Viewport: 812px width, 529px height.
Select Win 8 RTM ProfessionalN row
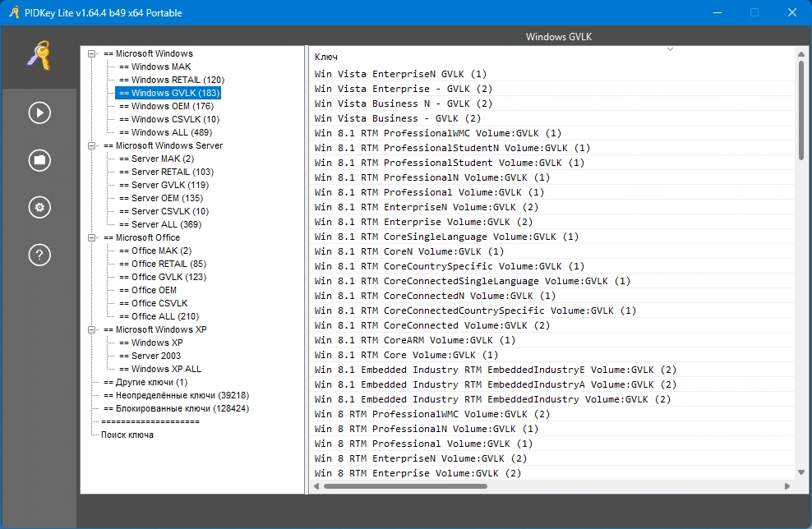click(x=552, y=429)
